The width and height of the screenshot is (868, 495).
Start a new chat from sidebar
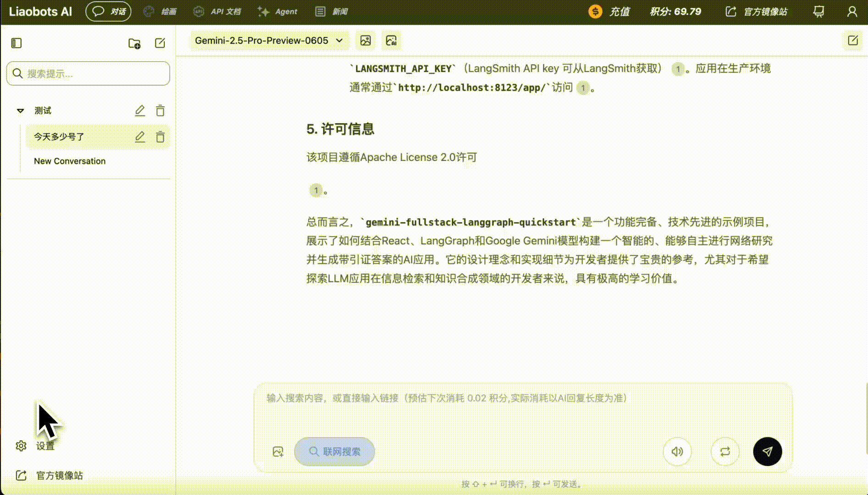pyautogui.click(x=160, y=43)
